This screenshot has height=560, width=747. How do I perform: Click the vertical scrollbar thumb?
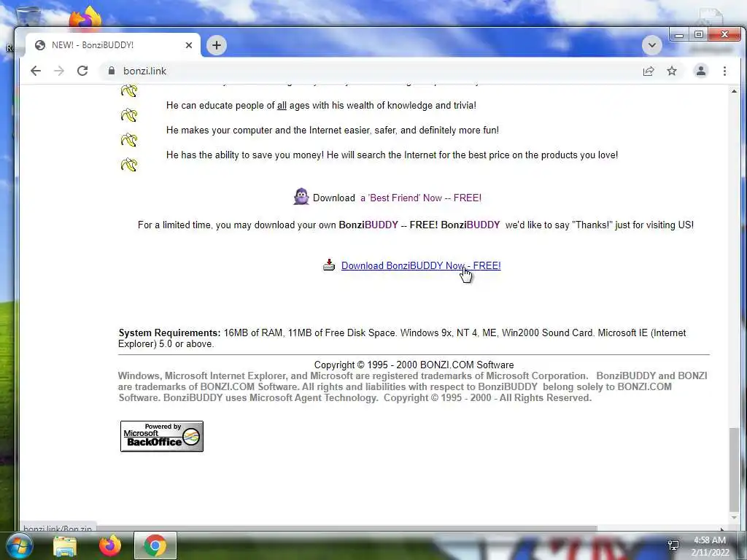(734, 469)
